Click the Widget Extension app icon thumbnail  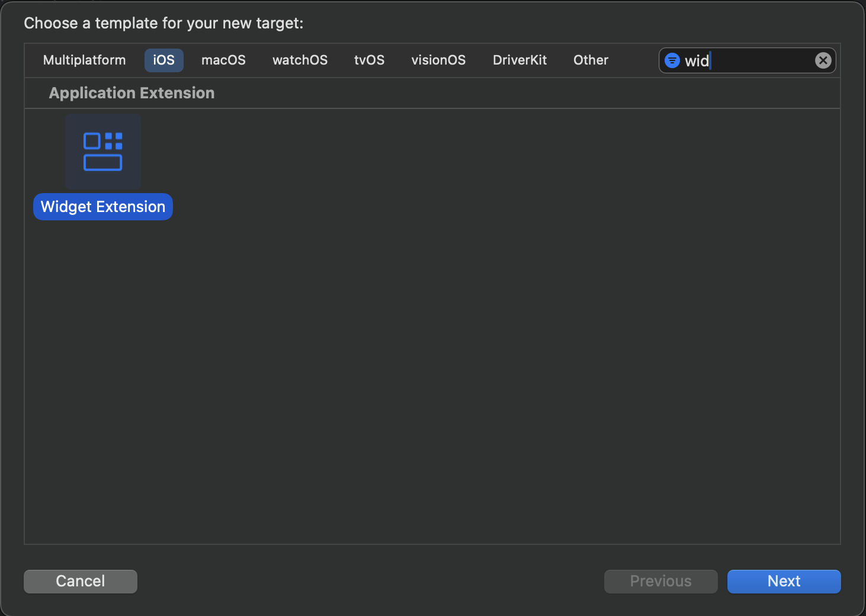tap(102, 151)
